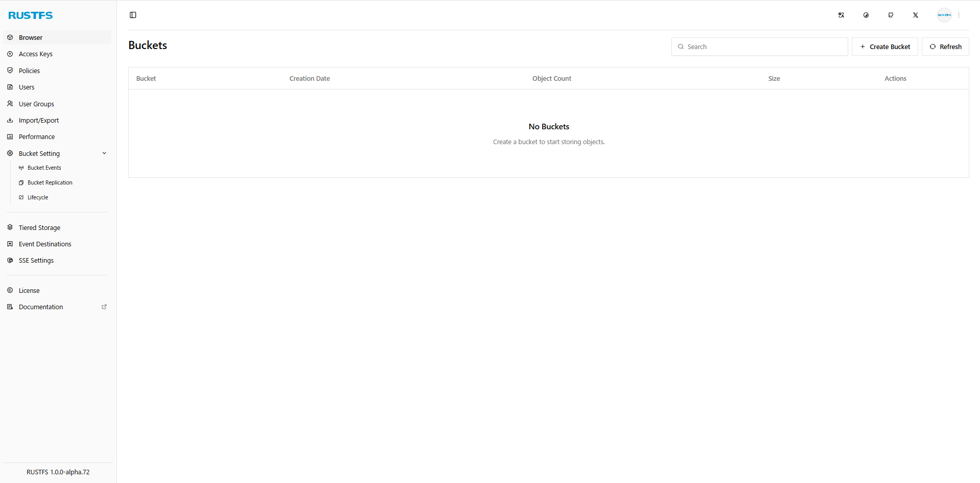Viewport: 980px width, 483px height.
Task: Open Documentation external link
Action: click(x=57, y=307)
